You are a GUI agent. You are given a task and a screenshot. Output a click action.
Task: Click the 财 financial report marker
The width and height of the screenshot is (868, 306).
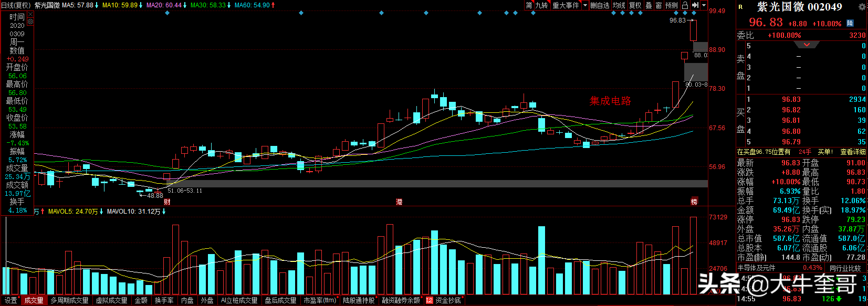tap(167, 202)
